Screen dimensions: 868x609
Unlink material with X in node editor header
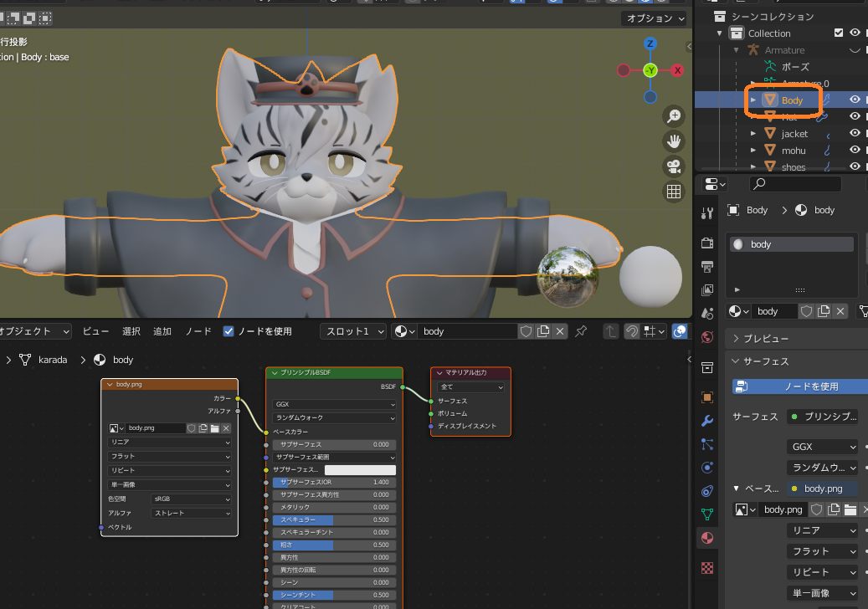coord(560,331)
